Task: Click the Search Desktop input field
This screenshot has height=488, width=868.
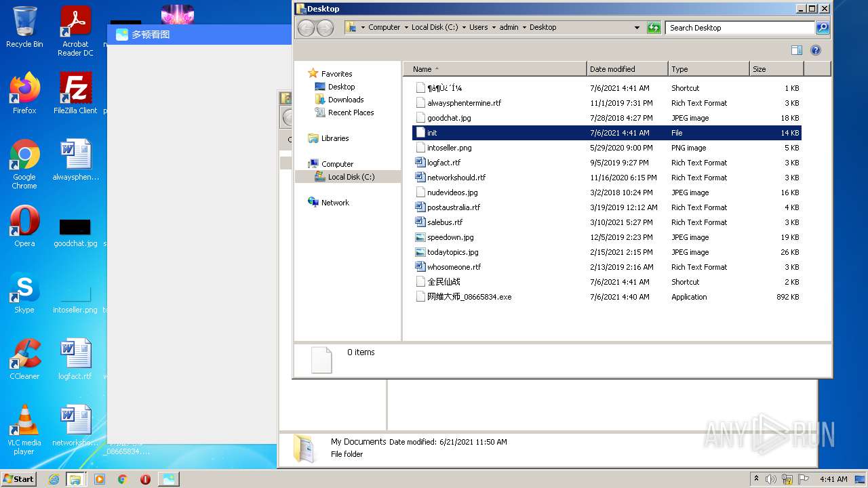Action: (x=740, y=28)
